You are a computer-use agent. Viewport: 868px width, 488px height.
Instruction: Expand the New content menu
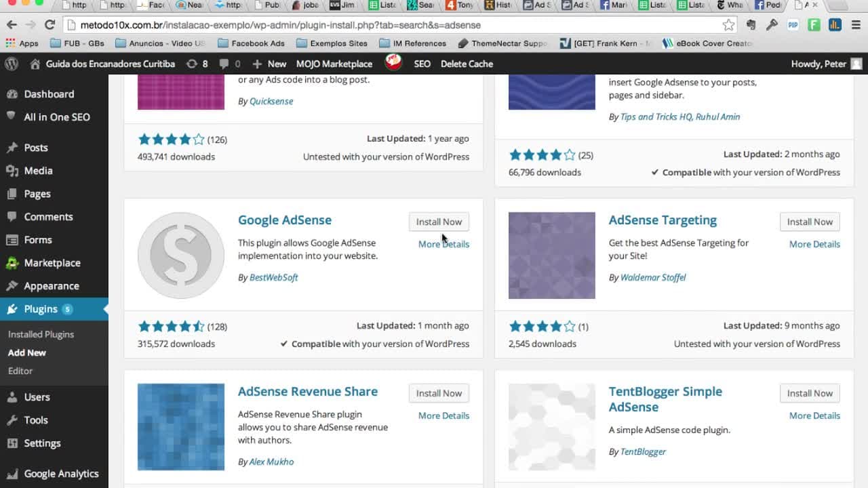click(269, 64)
